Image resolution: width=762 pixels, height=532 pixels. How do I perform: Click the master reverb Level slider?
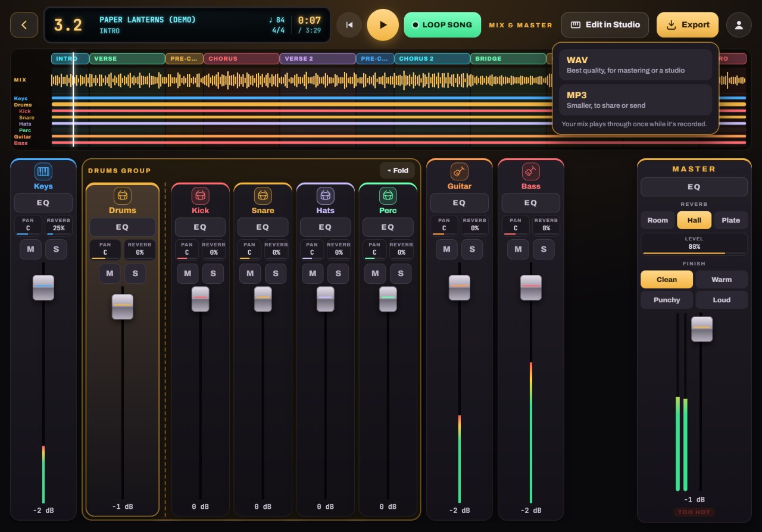pos(694,245)
